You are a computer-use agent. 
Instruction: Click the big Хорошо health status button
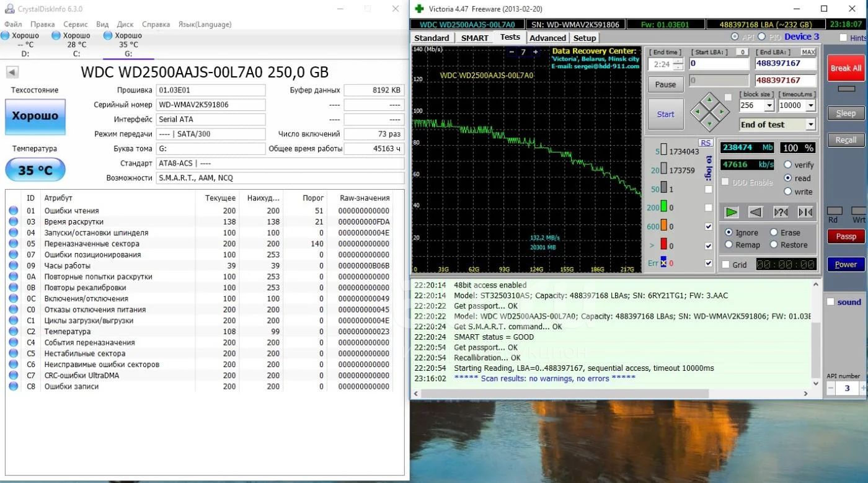(35, 116)
